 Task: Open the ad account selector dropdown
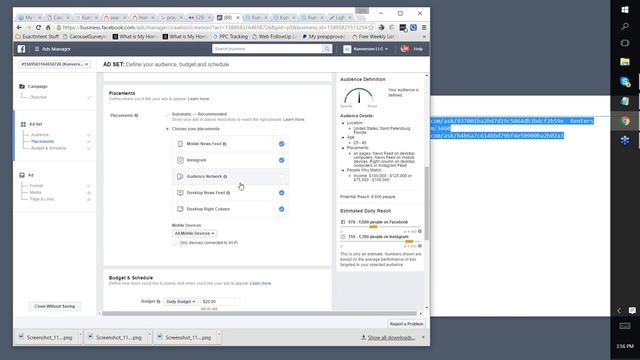click(x=54, y=64)
